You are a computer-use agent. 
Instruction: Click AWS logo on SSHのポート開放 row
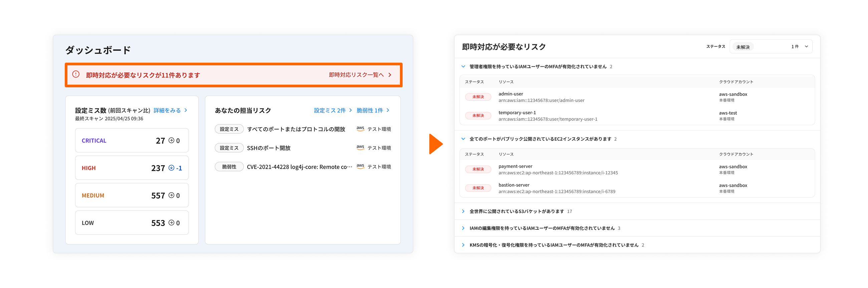(360, 148)
